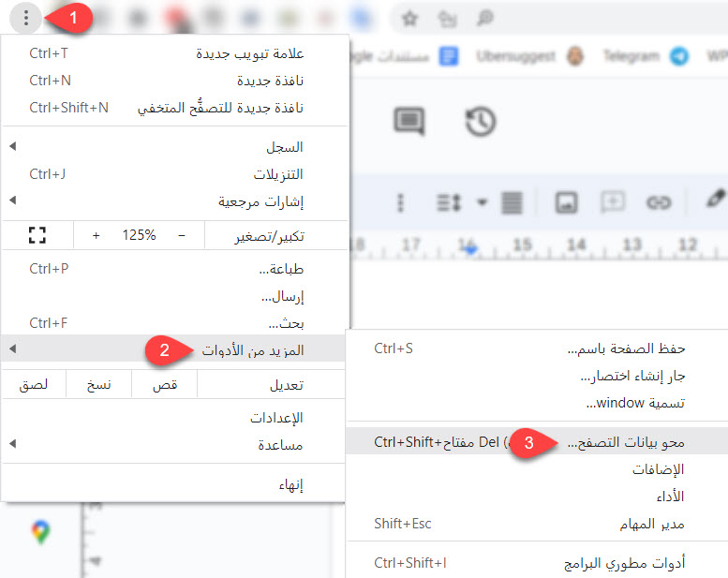Screen dimensions: 728x578
Task: Click the لصق (Paste) button
Action: tap(34, 384)
